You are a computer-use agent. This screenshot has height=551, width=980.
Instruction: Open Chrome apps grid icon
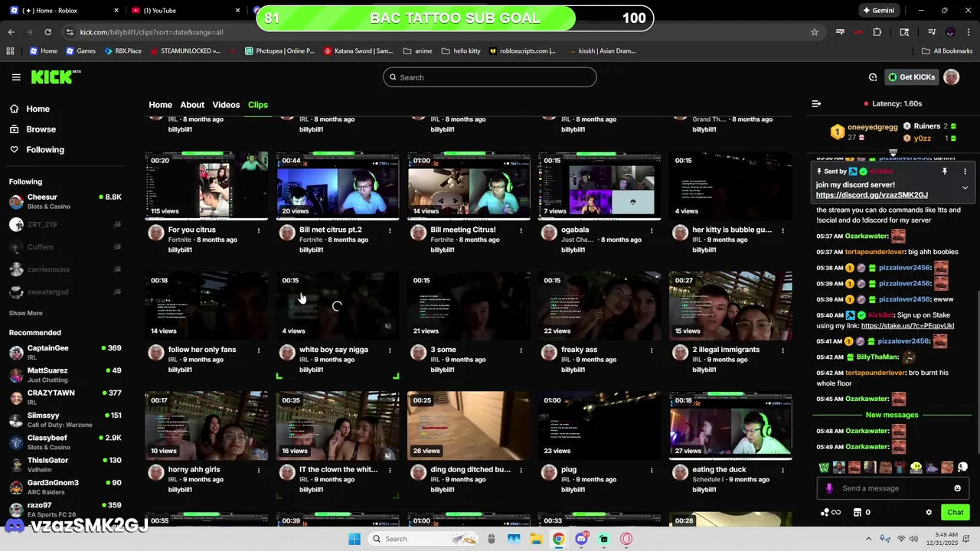(10, 51)
